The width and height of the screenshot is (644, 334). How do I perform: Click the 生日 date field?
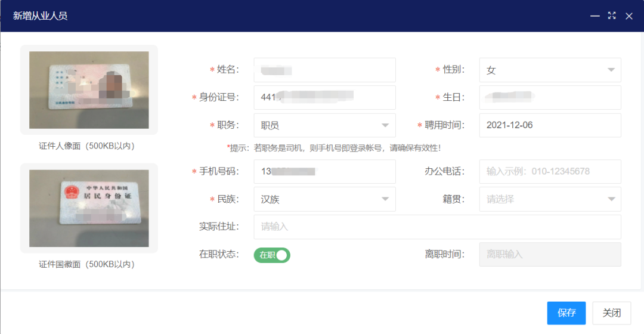coord(550,97)
